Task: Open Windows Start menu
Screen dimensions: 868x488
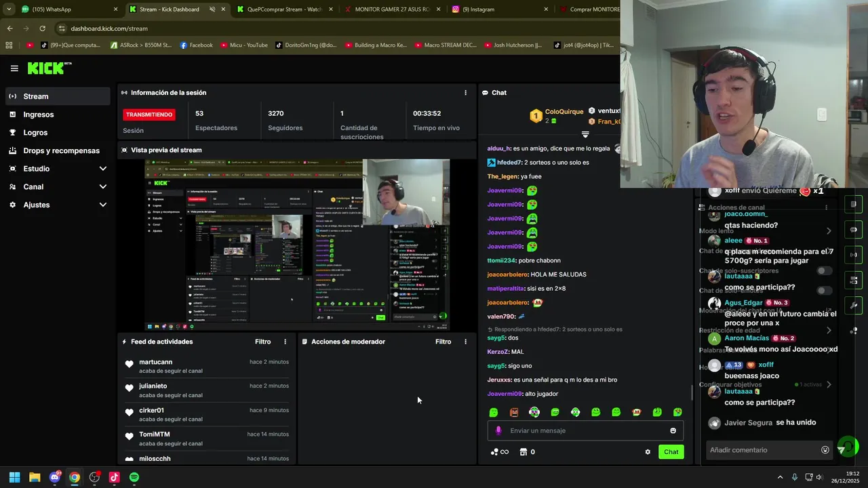Action: coord(14,477)
